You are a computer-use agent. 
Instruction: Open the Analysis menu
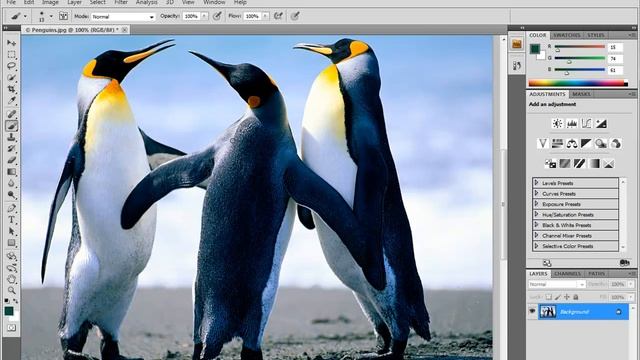click(147, 2)
